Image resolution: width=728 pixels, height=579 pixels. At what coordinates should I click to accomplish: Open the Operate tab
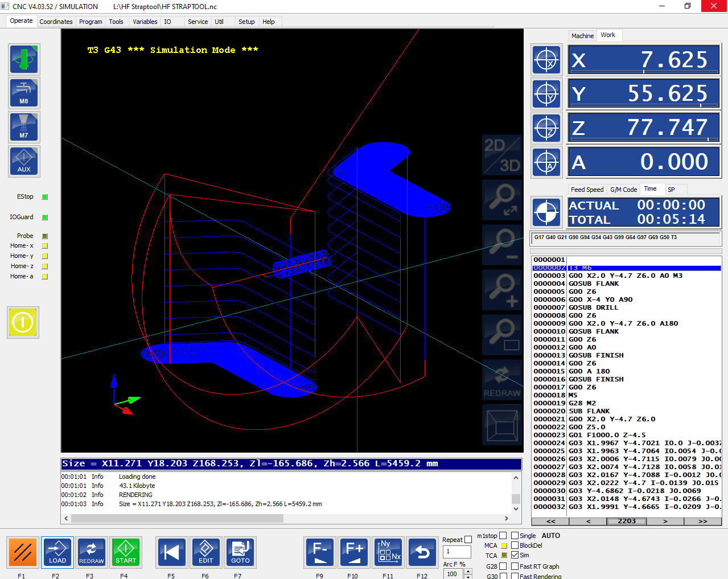coord(21,21)
